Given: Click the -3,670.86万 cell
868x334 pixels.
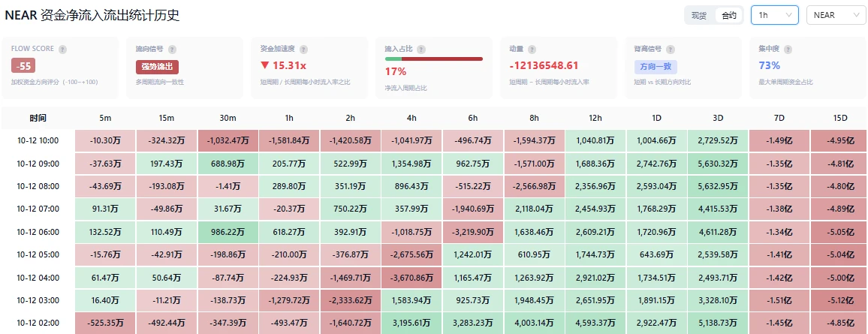Looking at the screenshot, I should coord(411,278).
